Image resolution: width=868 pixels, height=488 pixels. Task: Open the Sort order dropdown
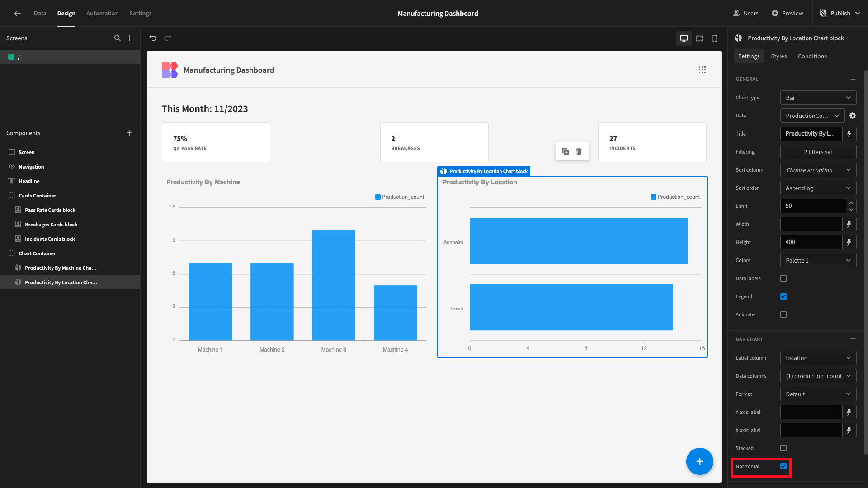tap(818, 188)
